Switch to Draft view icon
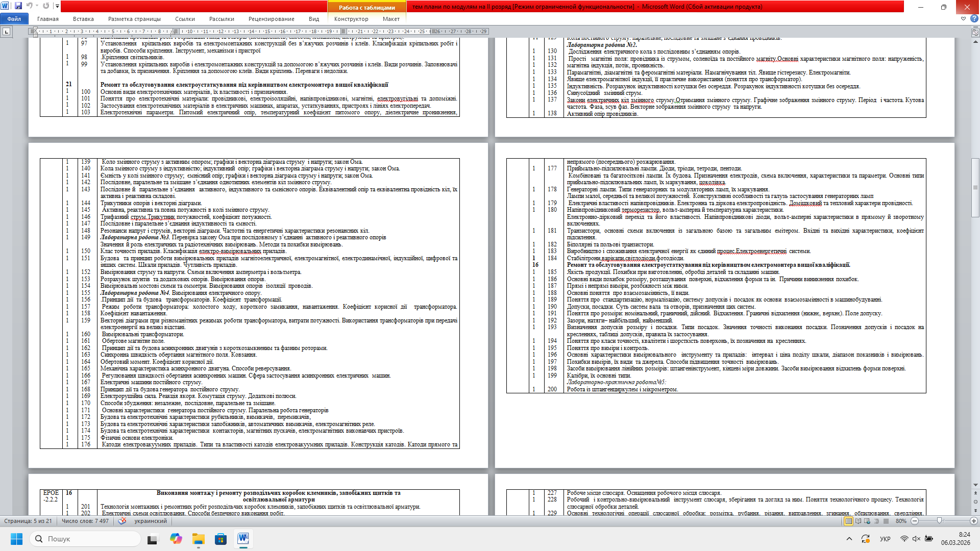 (886, 521)
